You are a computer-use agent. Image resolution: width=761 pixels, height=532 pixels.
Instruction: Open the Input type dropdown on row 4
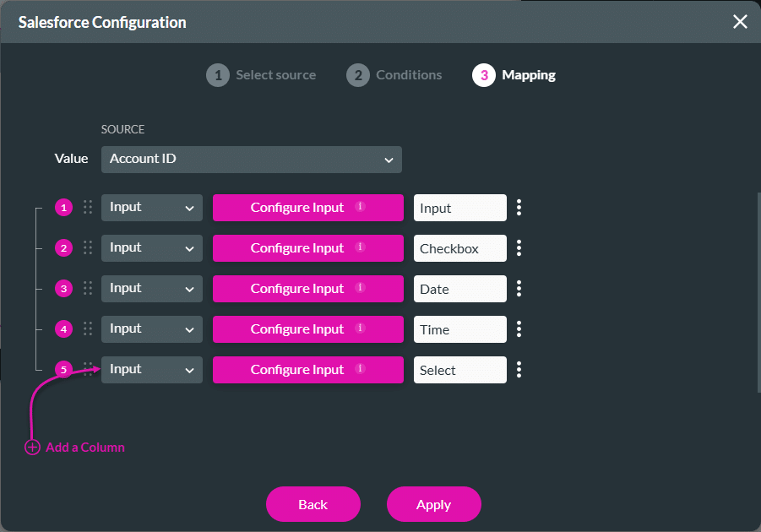151,328
